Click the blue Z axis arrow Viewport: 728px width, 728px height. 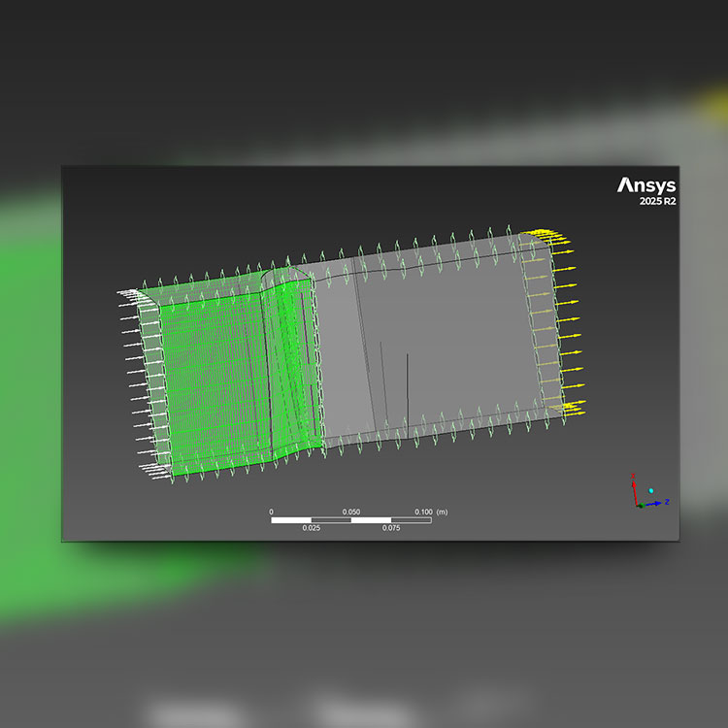[655, 503]
